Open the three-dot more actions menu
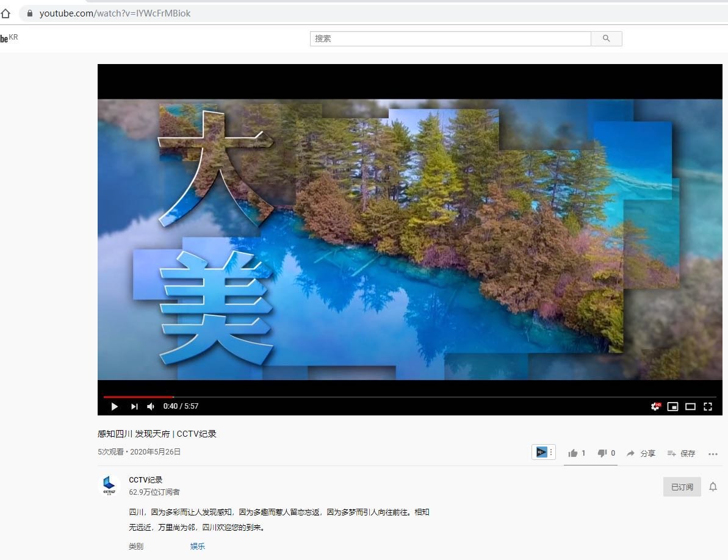The image size is (728, 560). point(713,454)
